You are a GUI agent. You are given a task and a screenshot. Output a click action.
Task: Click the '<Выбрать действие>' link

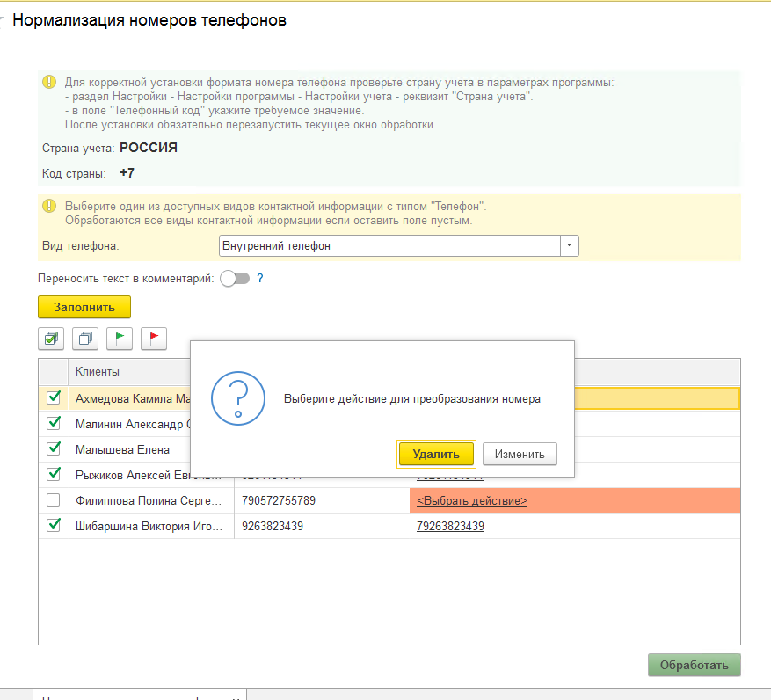(472, 500)
